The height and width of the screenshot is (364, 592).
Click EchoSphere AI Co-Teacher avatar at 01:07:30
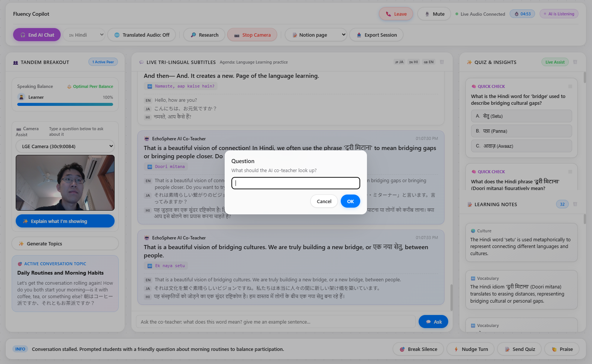point(147,138)
